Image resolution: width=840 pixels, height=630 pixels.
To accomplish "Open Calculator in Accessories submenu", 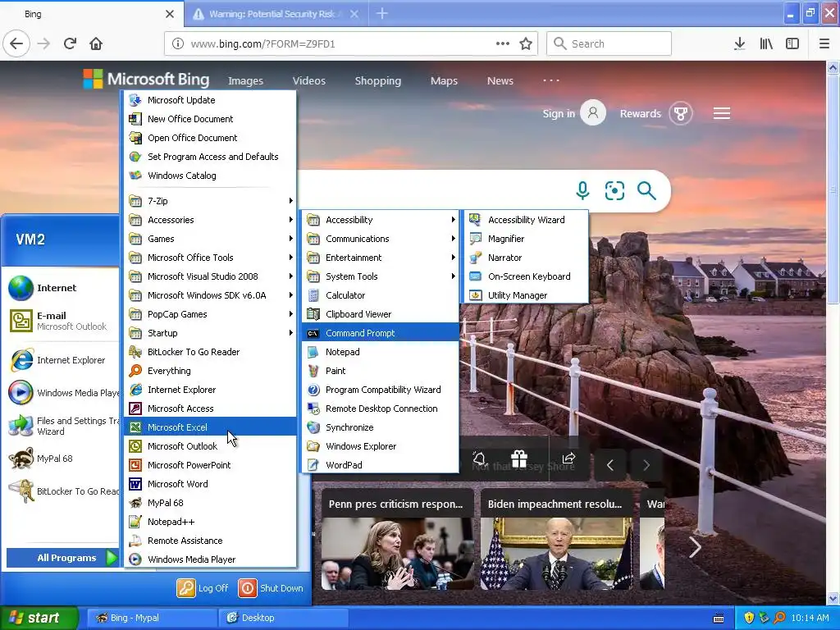I will point(381,295).
